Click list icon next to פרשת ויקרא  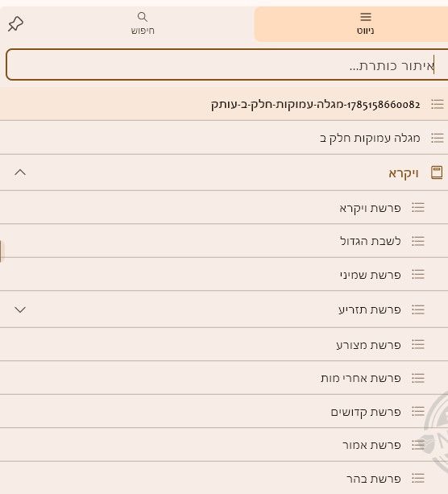click(418, 207)
